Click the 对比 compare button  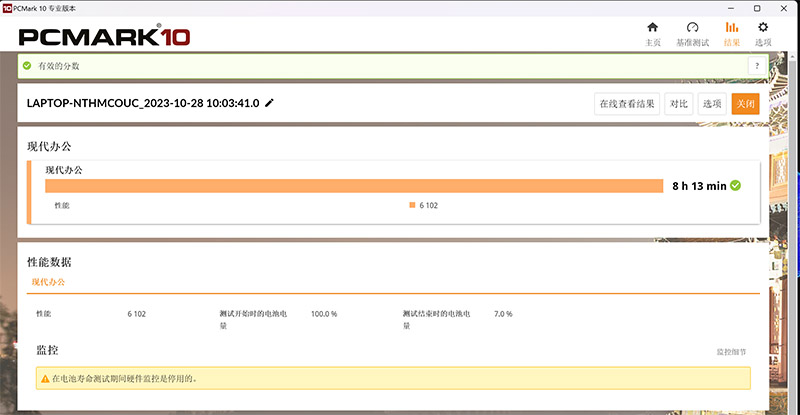[679, 104]
